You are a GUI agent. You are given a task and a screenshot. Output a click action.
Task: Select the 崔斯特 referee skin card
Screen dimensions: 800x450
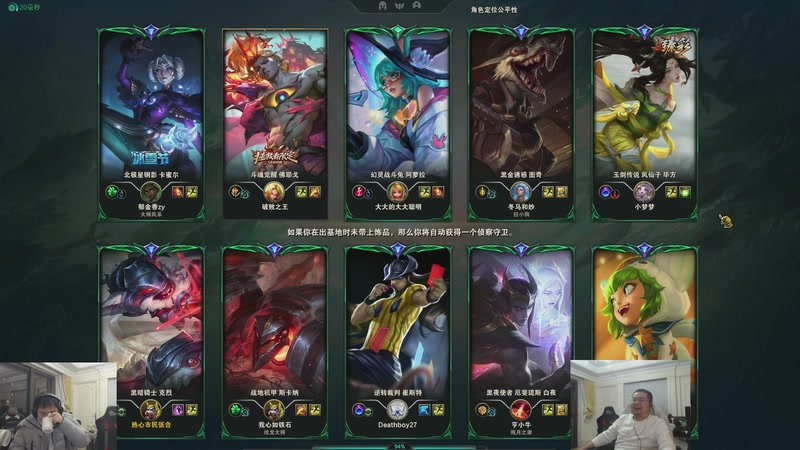[x=398, y=341]
